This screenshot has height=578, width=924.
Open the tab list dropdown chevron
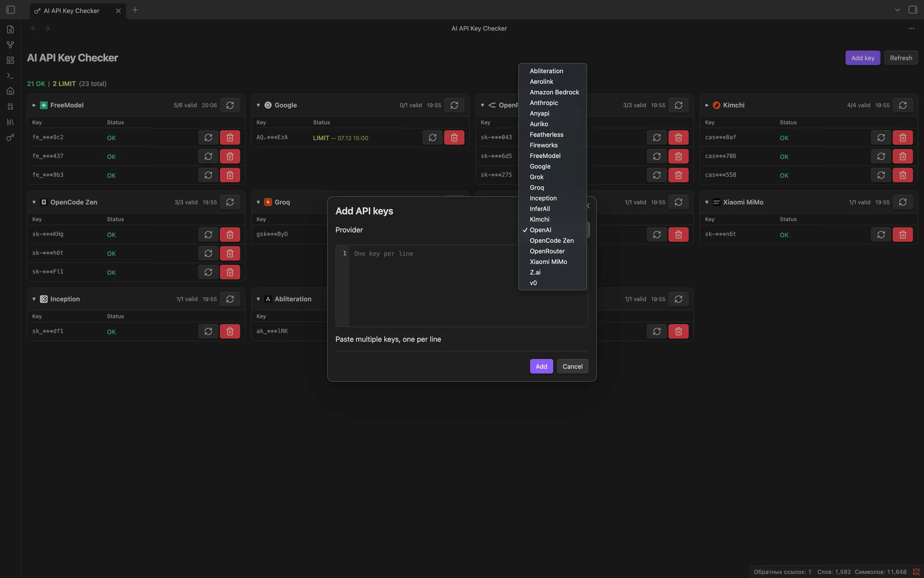coord(897,9)
